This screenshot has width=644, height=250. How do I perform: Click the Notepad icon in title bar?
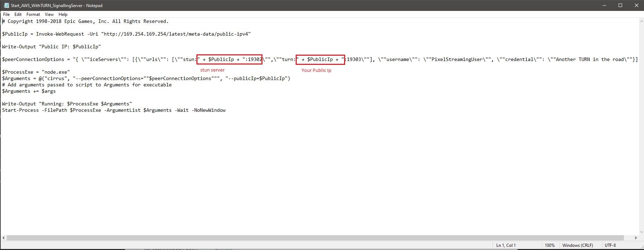pos(6,5)
